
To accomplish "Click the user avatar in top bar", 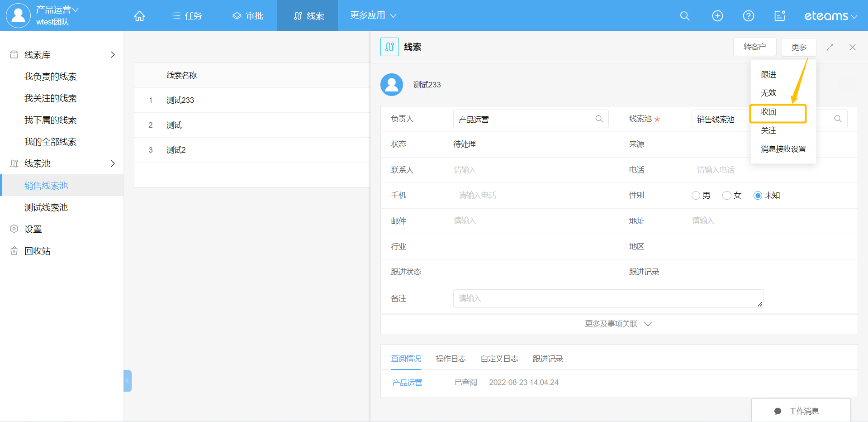I will [x=18, y=15].
